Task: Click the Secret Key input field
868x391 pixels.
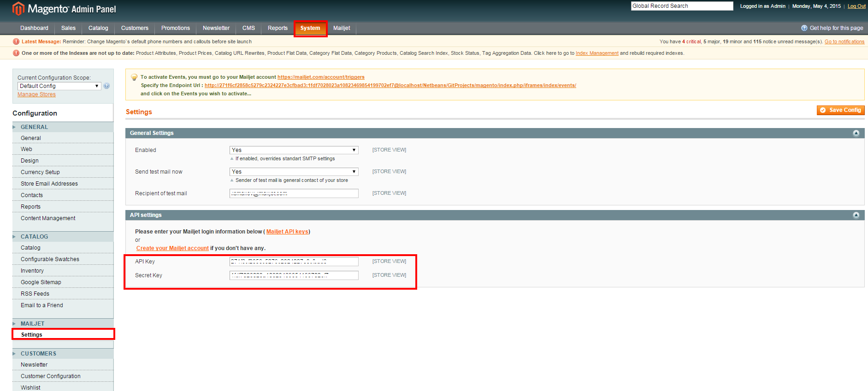Action: pos(294,275)
